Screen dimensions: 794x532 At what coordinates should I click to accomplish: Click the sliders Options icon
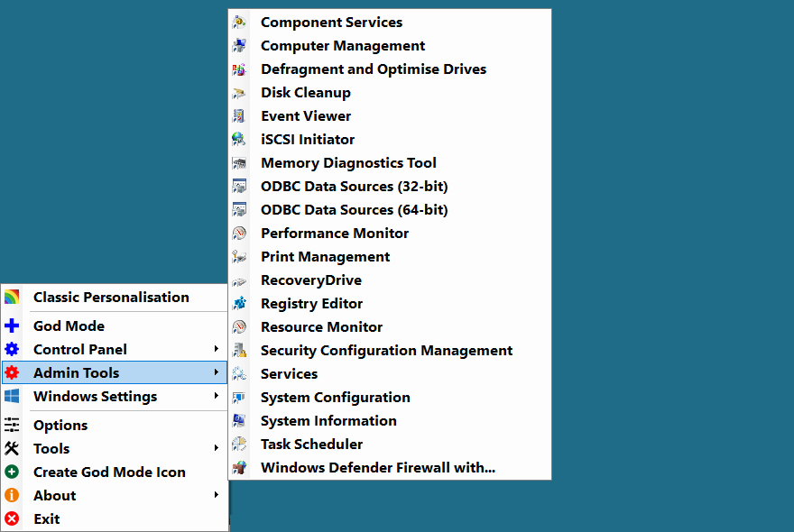pos(12,425)
